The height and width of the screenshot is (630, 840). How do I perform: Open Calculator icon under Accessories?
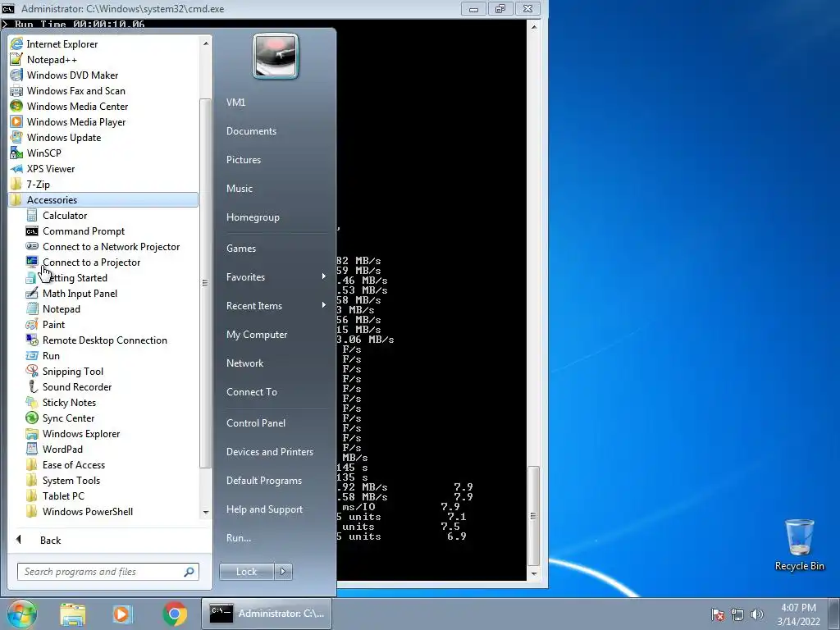point(32,216)
